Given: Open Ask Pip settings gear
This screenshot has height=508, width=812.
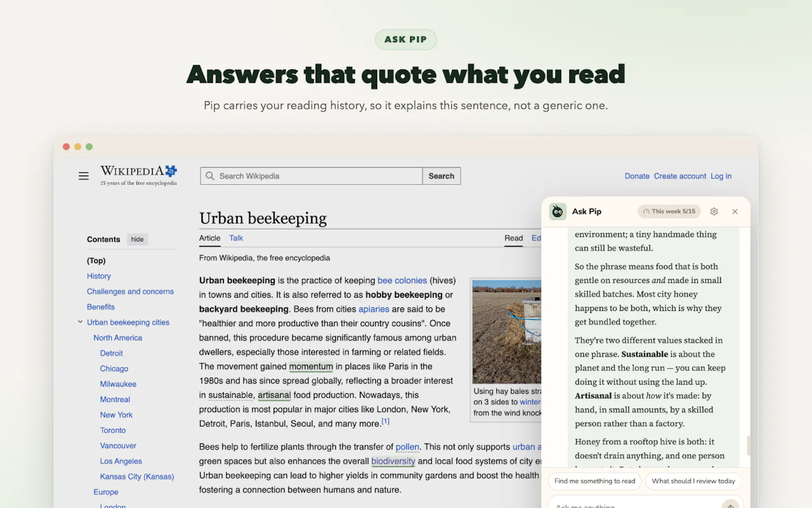Looking at the screenshot, I should [x=714, y=211].
